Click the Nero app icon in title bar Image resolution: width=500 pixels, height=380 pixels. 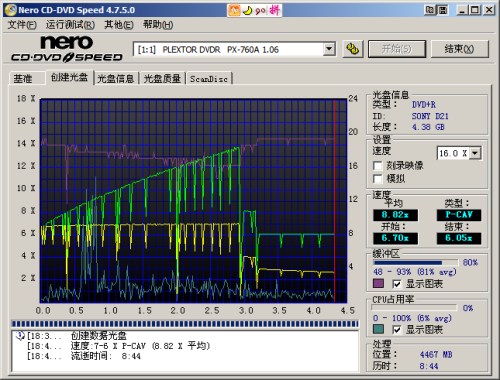[x=10, y=10]
